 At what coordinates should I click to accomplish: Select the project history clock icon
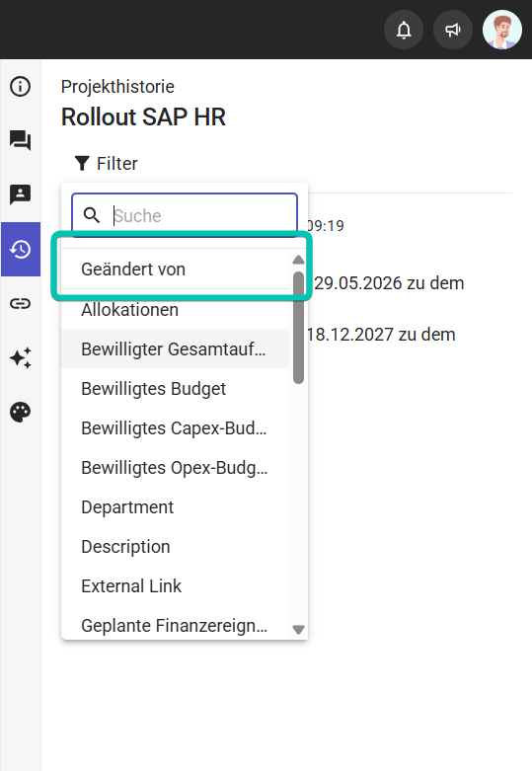click(x=20, y=250)
